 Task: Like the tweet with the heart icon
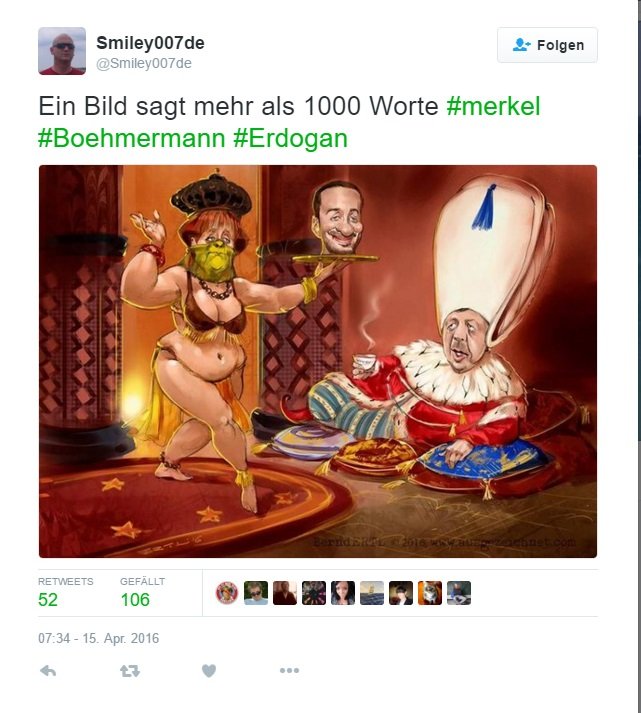point(209,671)
